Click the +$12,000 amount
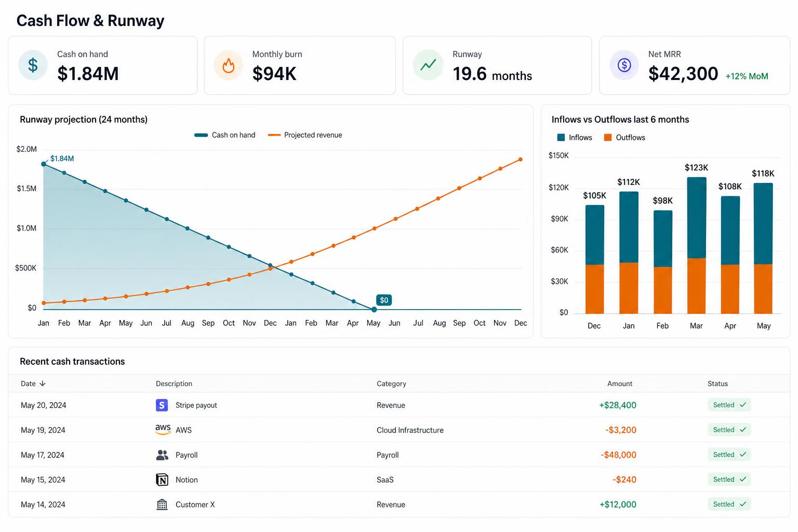The height and width of the screenshot is (532, 798). click(x=618, y=504)
